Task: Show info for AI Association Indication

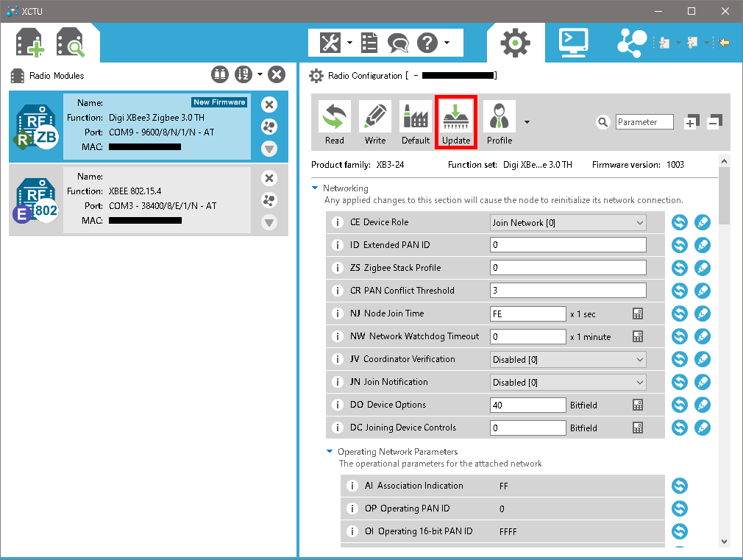Action: coord(352,486)
